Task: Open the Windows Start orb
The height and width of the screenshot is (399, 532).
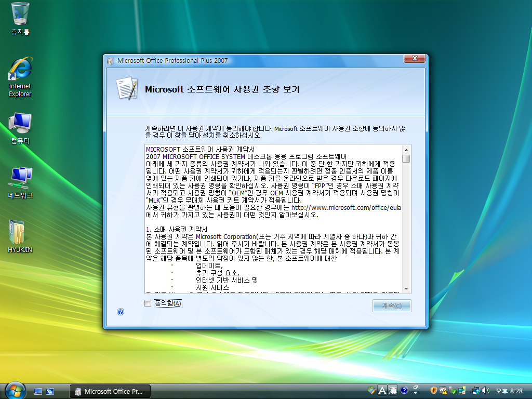Action: coord(15,391)
